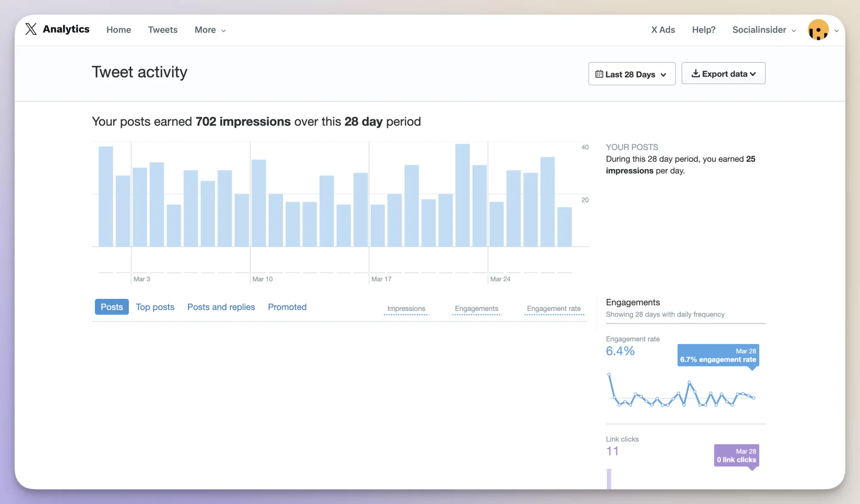
Task: Click the Mar 3 axis label
Action: 141,279
